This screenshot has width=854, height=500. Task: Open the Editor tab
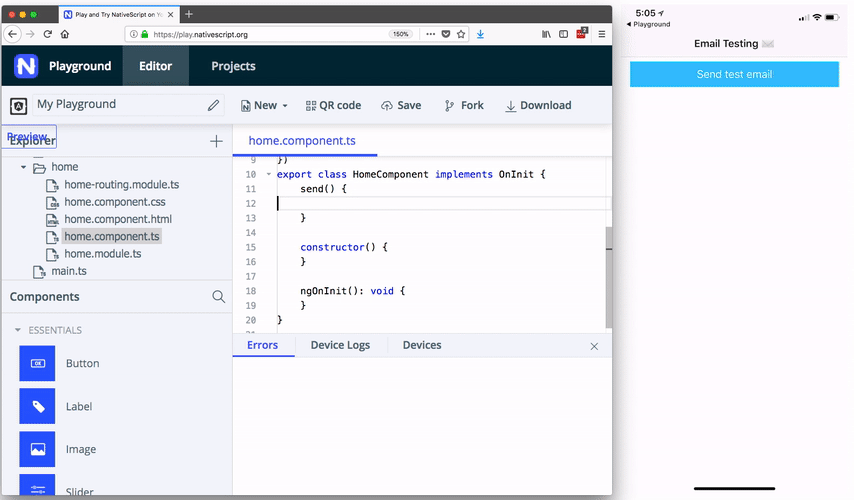[155, 66]
